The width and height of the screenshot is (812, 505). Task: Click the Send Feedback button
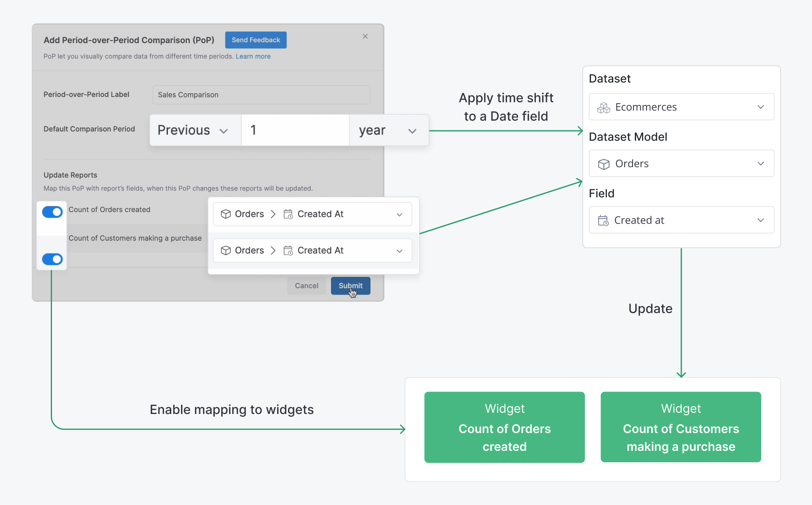point(256,40)
